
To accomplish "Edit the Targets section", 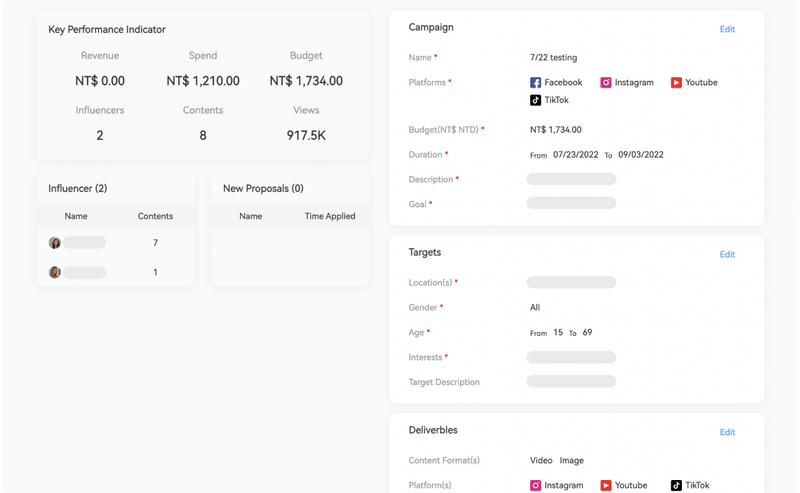I will (727, 255).
